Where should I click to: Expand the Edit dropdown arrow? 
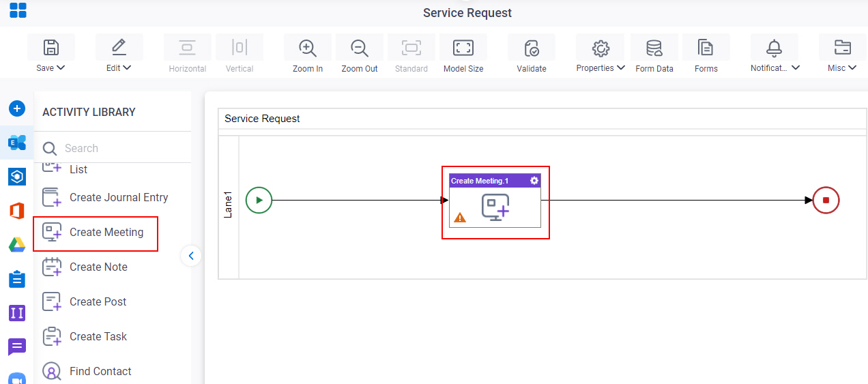[x=127, y=68]
